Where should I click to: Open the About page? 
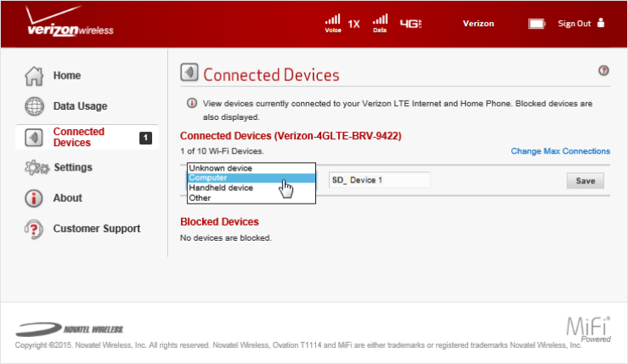tap(68, 198)
